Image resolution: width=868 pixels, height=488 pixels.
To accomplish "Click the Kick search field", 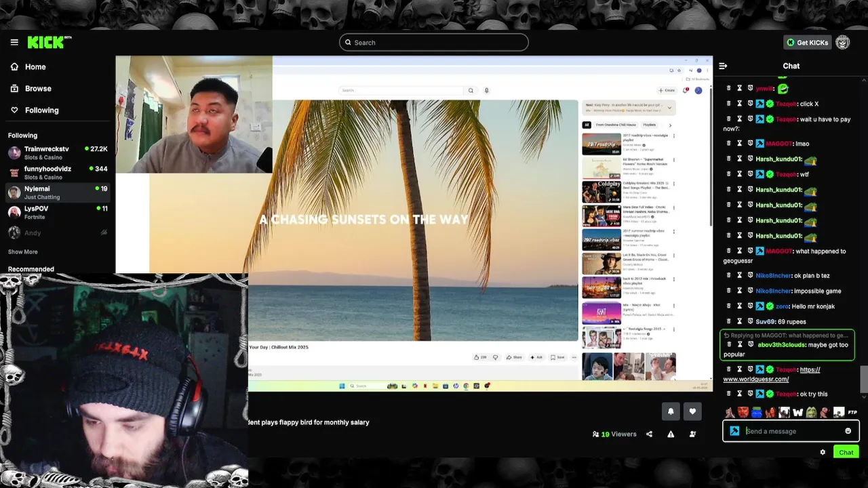I will (434, 43).
